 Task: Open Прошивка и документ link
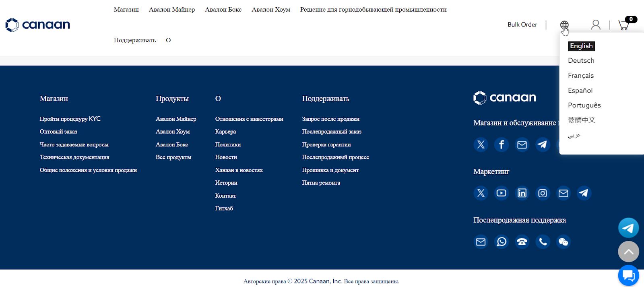tap(330, 170)
